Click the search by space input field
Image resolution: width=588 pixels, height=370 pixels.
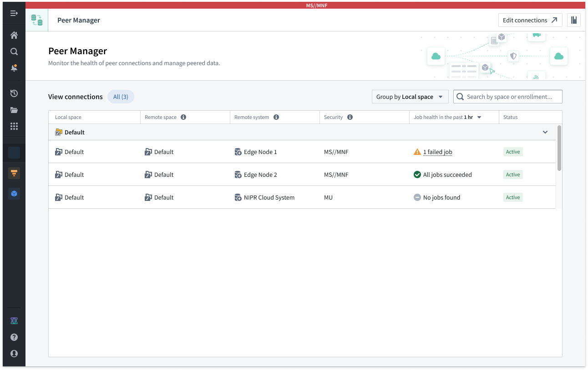tap(507, 97)
